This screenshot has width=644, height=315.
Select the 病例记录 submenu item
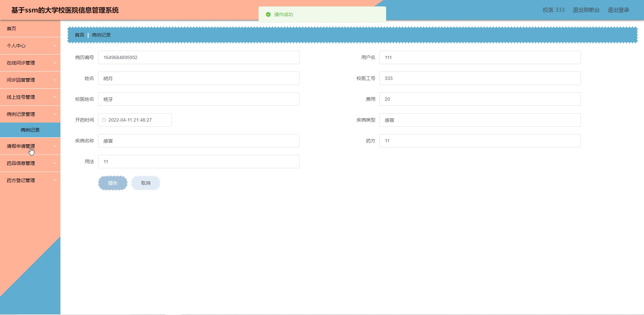tap(30, 130)
